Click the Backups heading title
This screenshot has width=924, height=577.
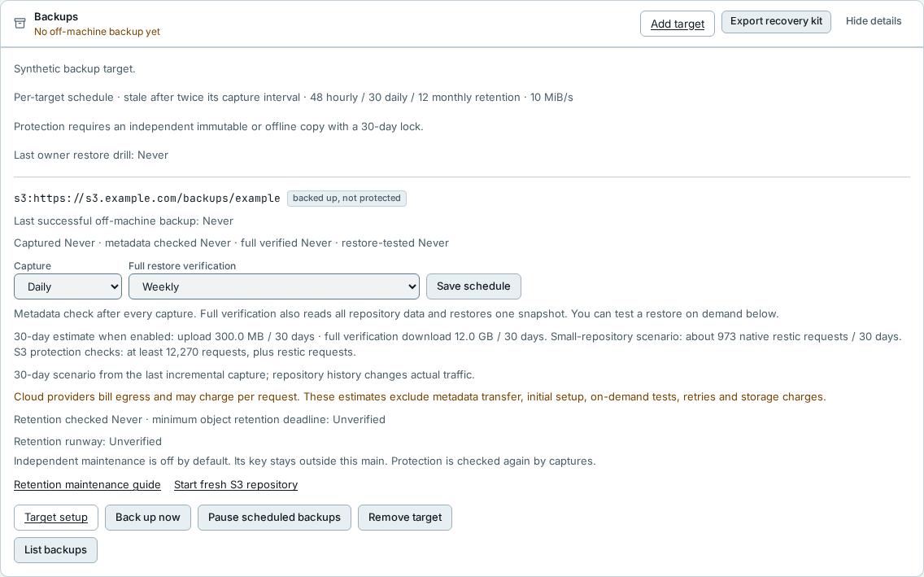coord(56,16)
